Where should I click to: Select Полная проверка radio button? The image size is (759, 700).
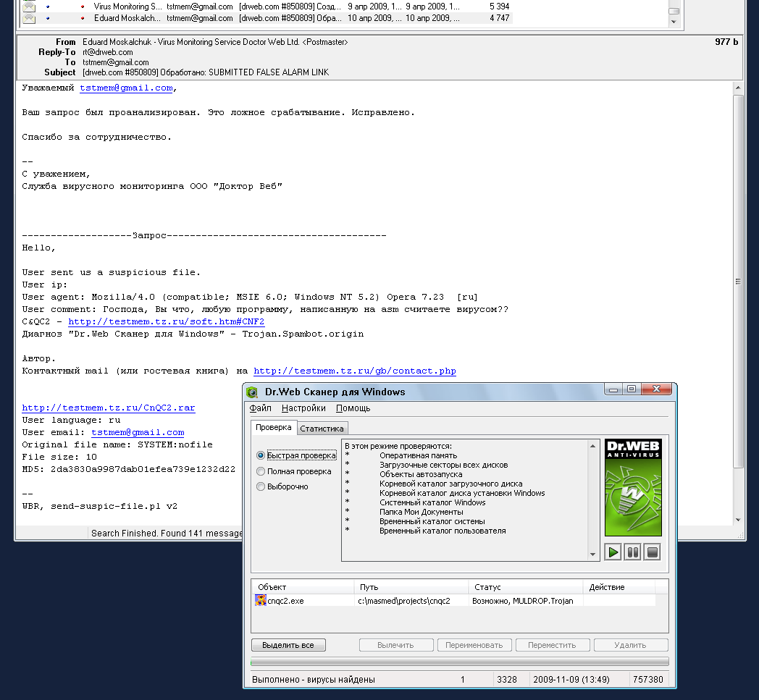[x=261, y=471]
